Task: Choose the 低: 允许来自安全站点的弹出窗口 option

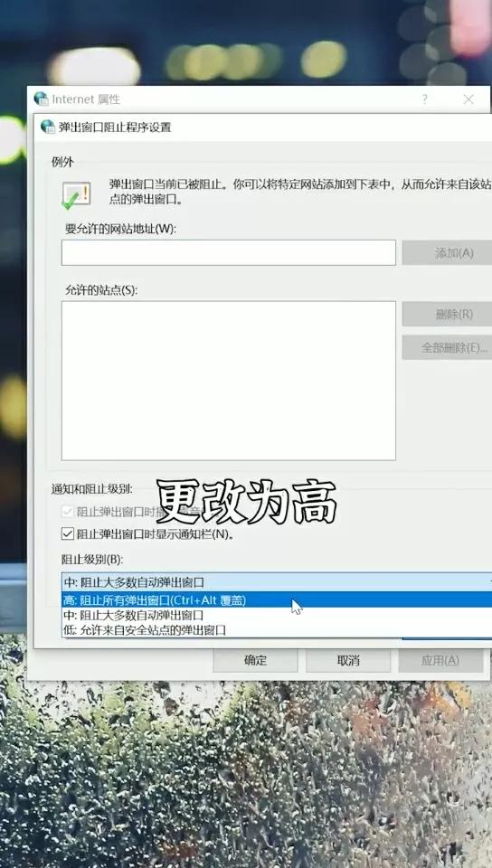Action: [277, 630]
